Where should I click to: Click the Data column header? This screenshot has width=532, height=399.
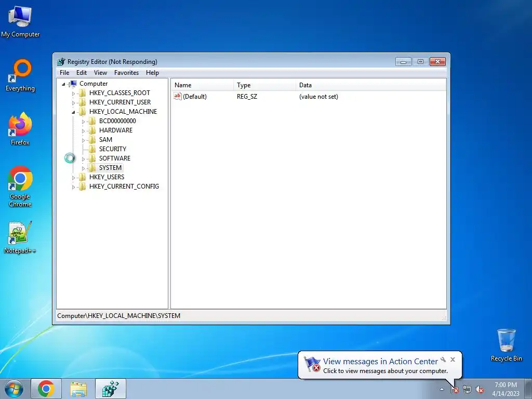[x=371, y=85]
